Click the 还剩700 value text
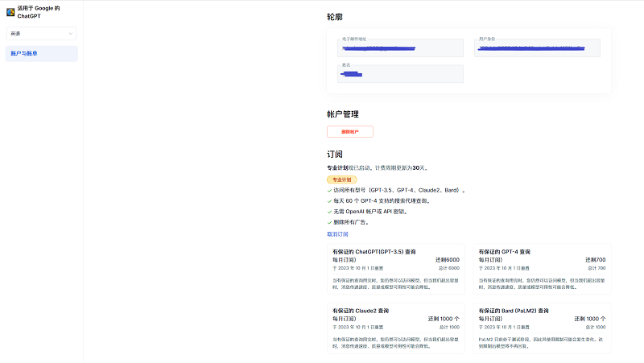The image size is (644, 363). [x=596, y=260]
